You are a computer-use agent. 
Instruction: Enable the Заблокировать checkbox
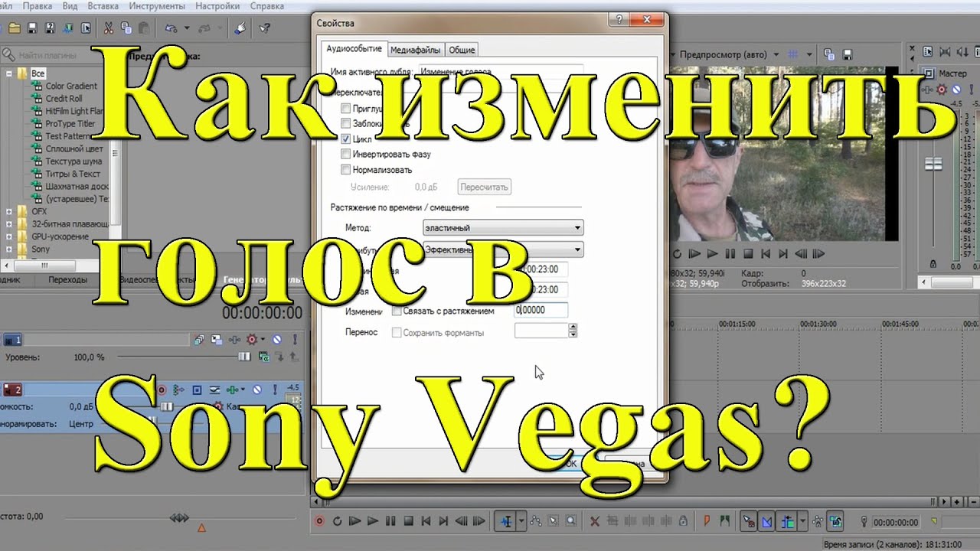(346, 123)
